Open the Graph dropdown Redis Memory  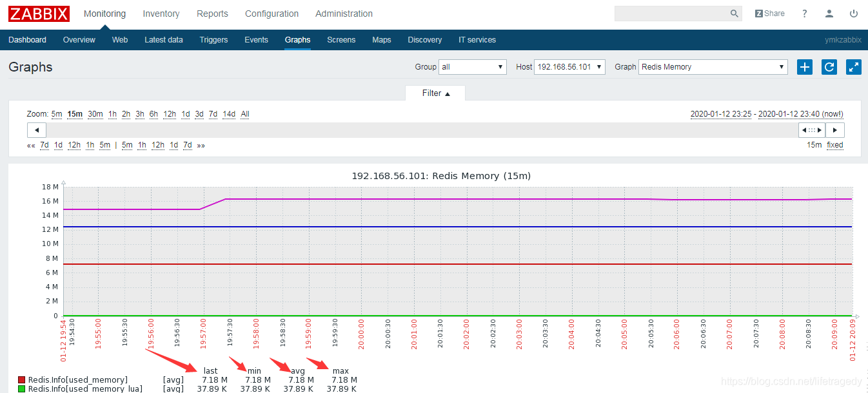(713, 67)
